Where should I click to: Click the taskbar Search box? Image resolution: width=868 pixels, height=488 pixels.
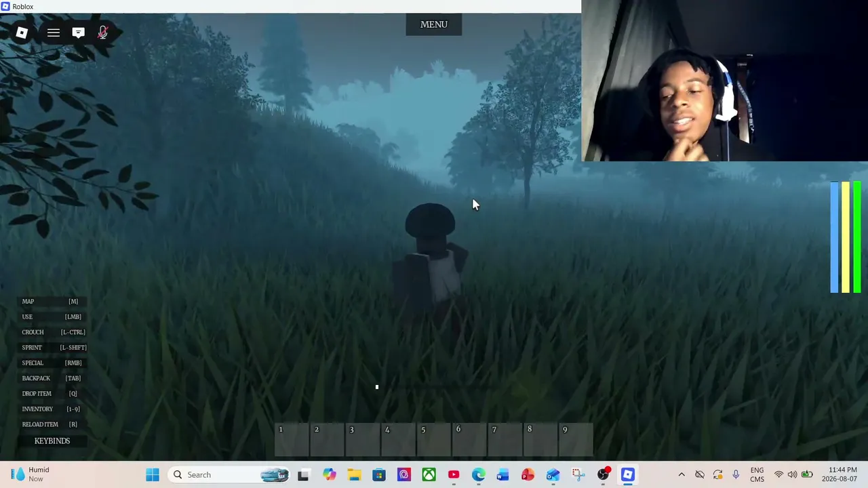231,474
